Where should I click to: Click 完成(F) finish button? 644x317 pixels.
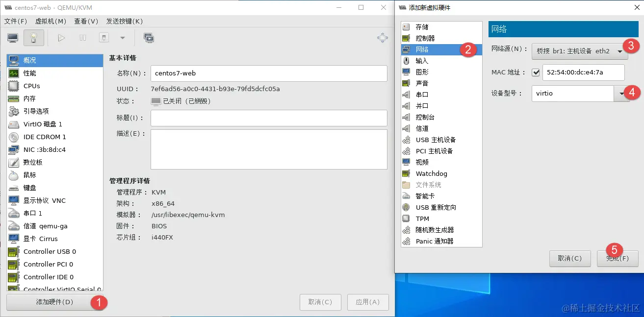tap(618, 258)
